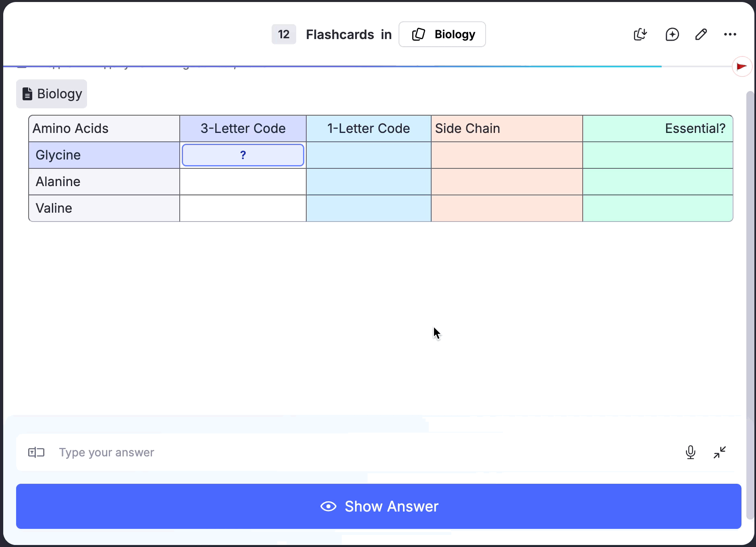Collapse the answer panel with arrows icon
Viewport: 756px width, 547px height.
719,452
